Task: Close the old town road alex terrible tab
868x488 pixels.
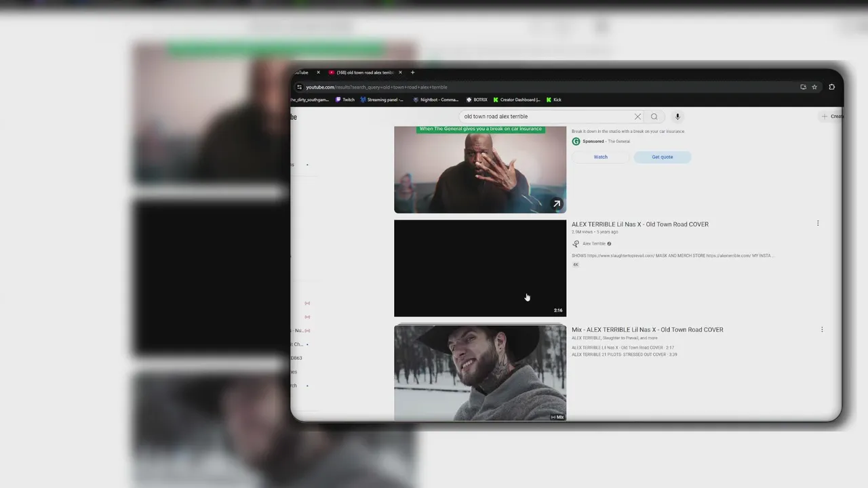Action: [x=400, y=73]
